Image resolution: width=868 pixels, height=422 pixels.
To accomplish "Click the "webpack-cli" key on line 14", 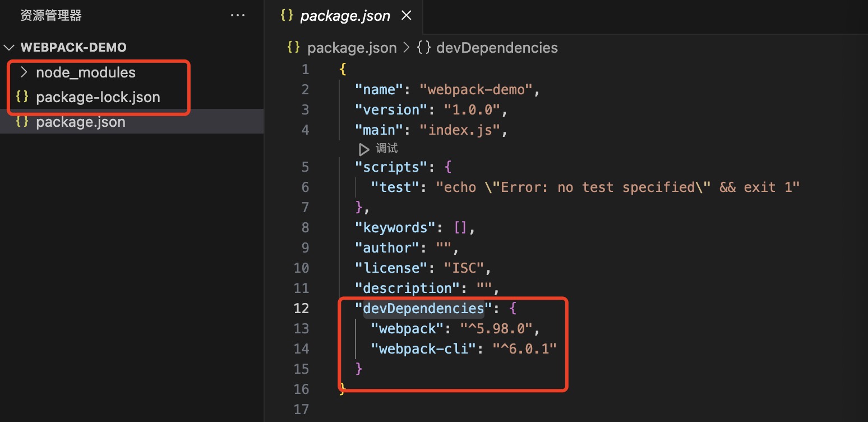I will (423, 348).
